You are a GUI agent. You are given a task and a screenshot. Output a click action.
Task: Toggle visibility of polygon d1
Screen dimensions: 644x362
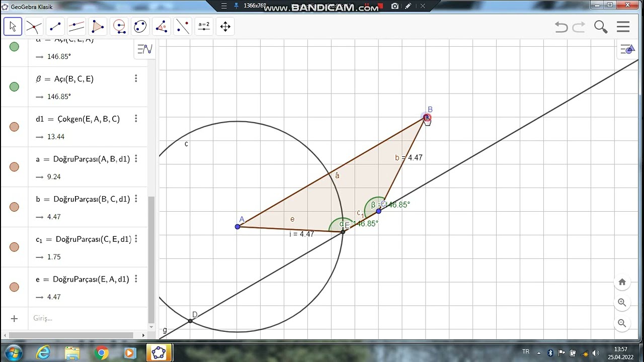tap(14, 127)
